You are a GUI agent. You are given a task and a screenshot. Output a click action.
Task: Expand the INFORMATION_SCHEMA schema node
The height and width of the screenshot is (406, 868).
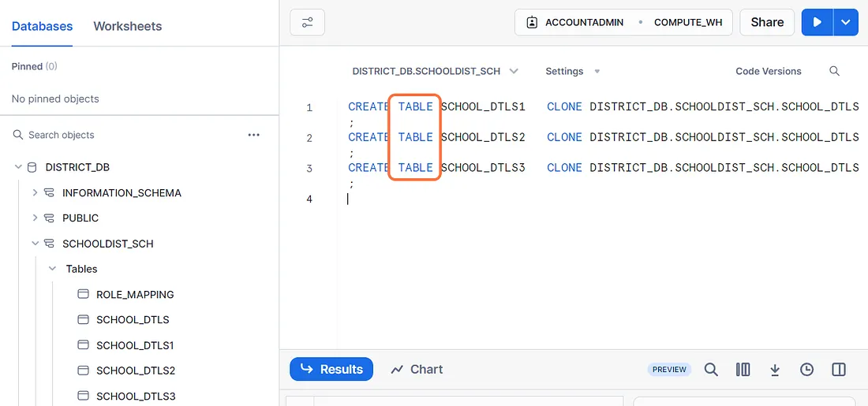pos(35,192)
